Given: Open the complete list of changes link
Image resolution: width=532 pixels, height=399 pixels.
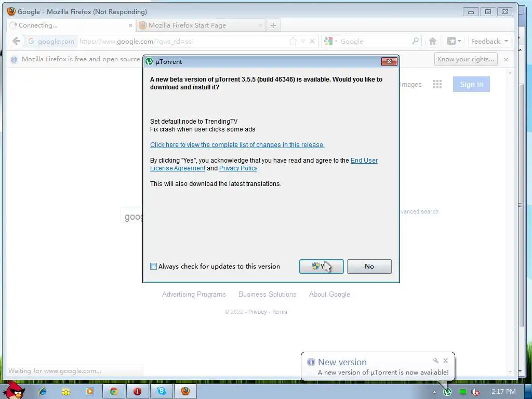Looking at the screenshot, I should [x=237, y=145].
